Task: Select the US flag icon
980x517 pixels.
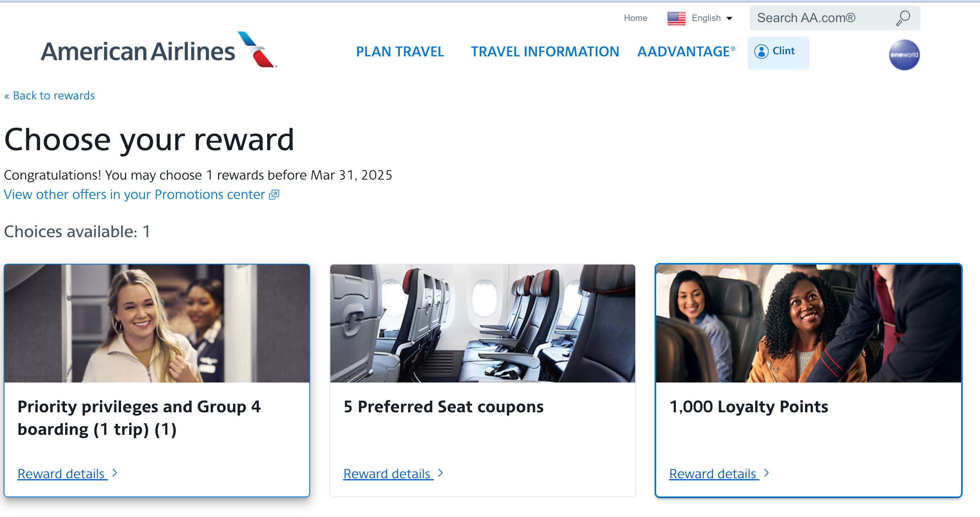Action: [676, 18]
